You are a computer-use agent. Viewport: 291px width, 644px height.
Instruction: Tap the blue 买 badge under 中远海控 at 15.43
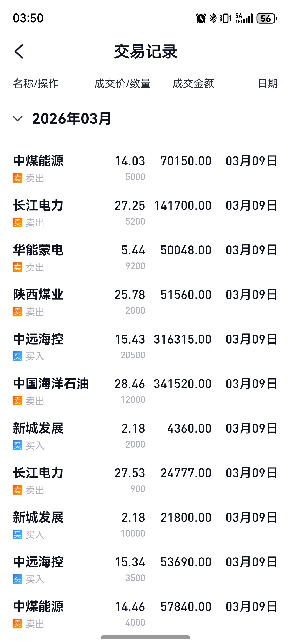click(x=18, y=356)
